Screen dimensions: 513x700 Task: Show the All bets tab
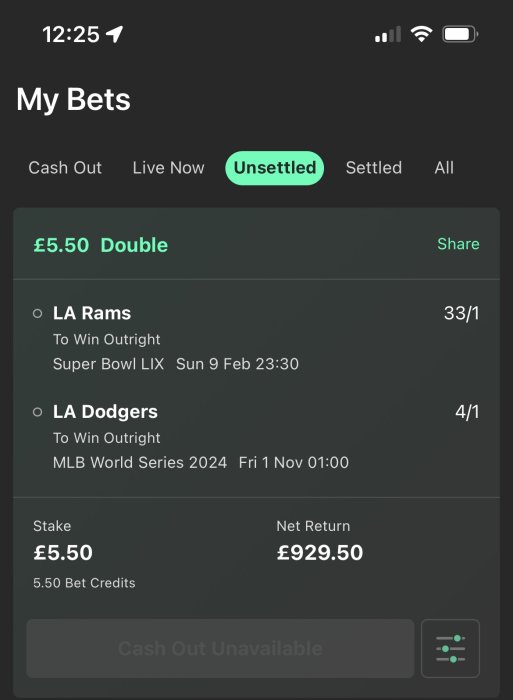pos(444,168)
